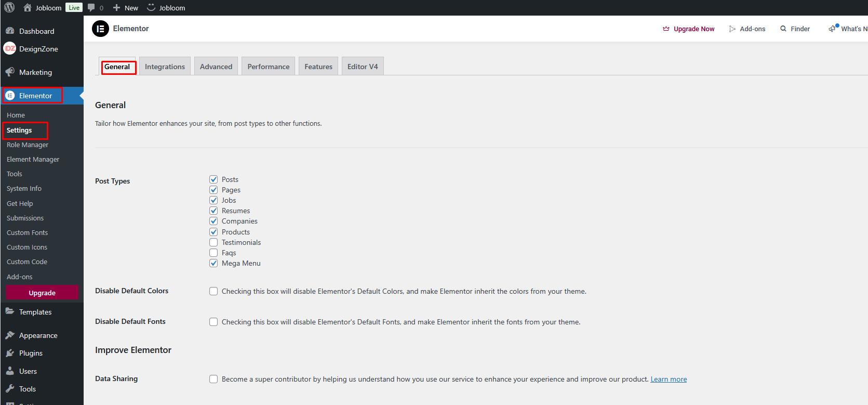868x405 pixels.
Task: Open the New content dropdown
Action: coord(126,8)
